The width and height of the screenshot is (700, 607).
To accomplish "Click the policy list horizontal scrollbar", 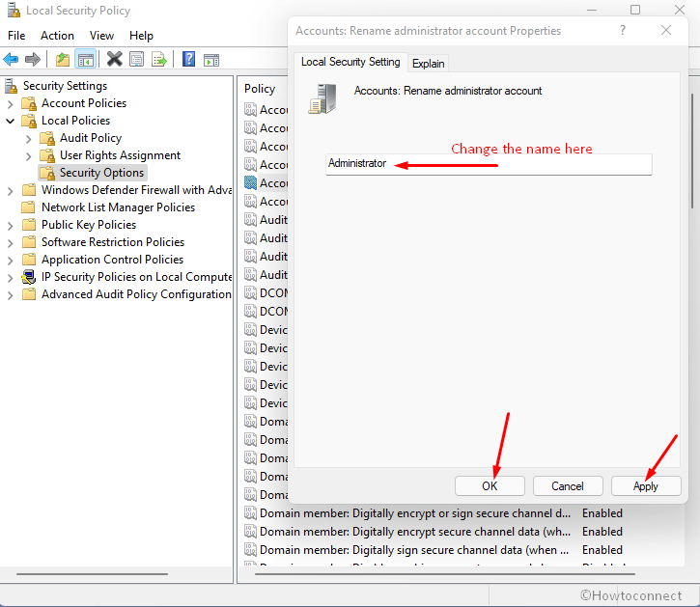I will 445,574.
